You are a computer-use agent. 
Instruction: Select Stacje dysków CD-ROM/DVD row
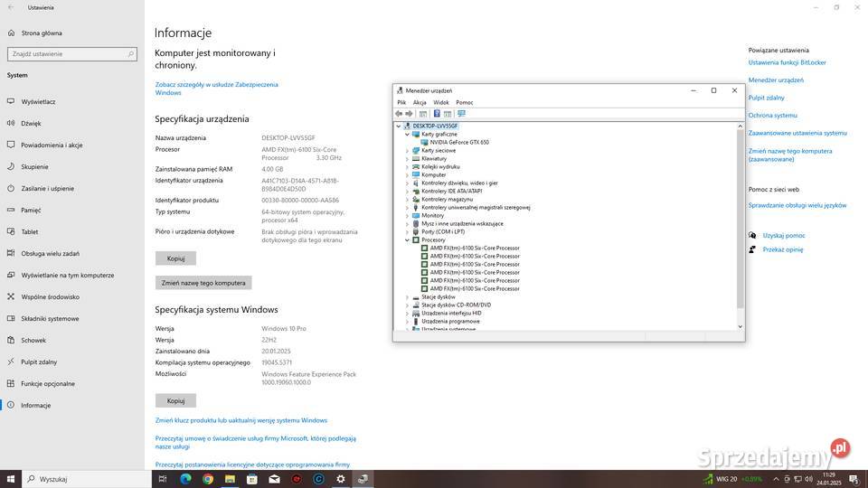point(456,305)
